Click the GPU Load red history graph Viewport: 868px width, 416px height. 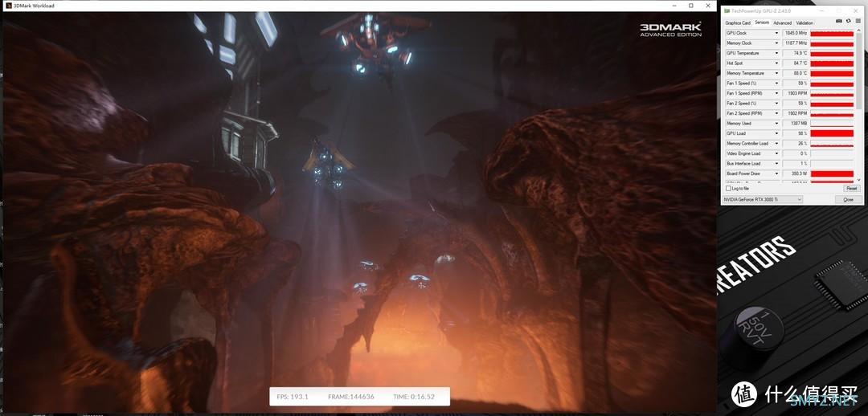(832, 133)
